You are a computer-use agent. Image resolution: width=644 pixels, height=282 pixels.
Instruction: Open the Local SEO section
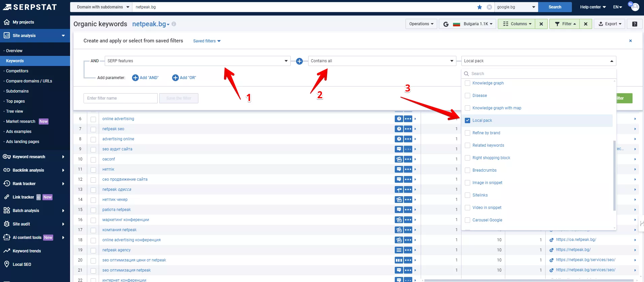click(x=35, y=265)
